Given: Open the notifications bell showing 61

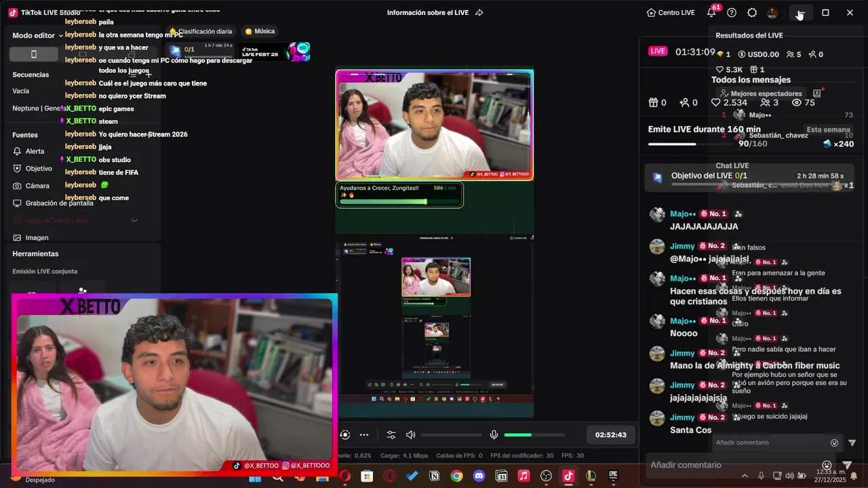Looking at the screenshot, I should [711, 13].
